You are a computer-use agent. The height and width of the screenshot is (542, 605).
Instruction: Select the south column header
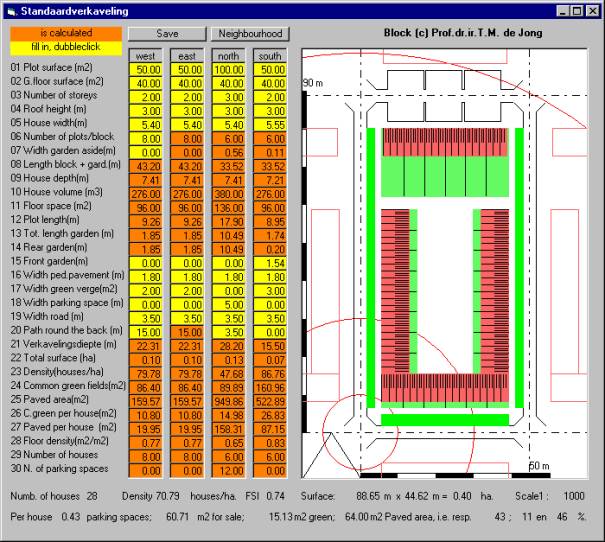[270, 56]
